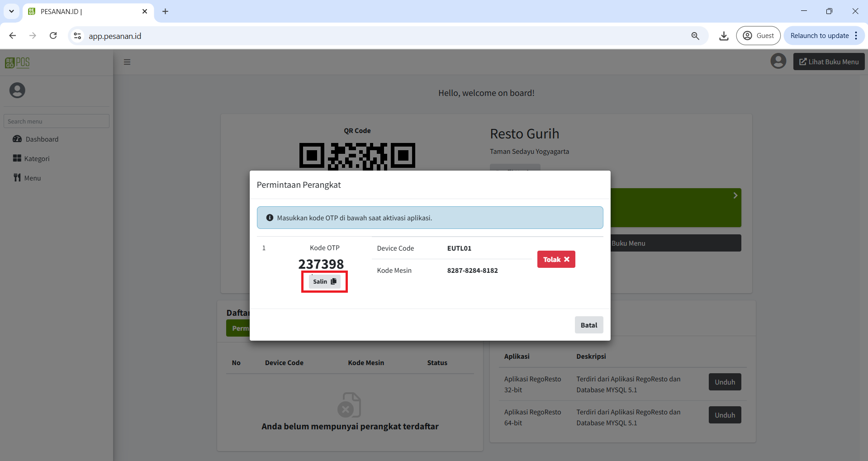Click the sidebar user avatar icon
The image size is (868, 461).
click(x=17, y=90)
